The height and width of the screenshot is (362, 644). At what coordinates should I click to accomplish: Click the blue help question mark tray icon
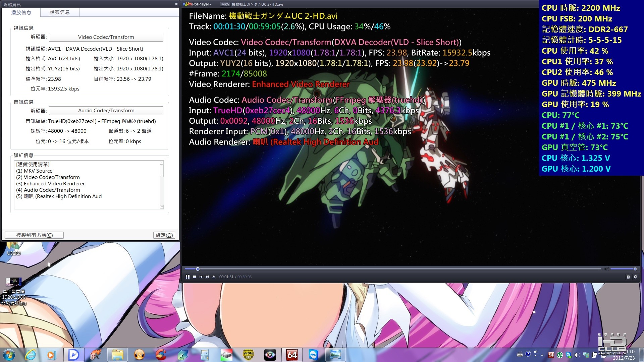pyautogui.click(x=528, y=354)
